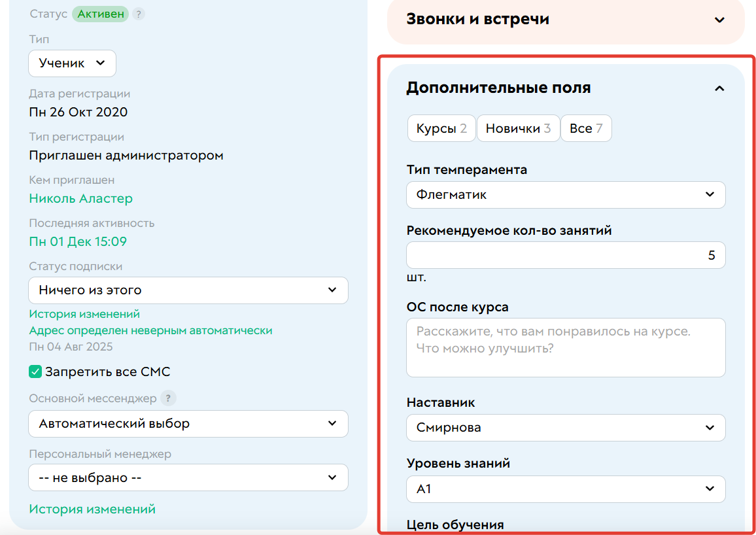The width and height of the screenshot is (756, 535).
Task: Show all fields via the Все tab
Action: (586, 128)
